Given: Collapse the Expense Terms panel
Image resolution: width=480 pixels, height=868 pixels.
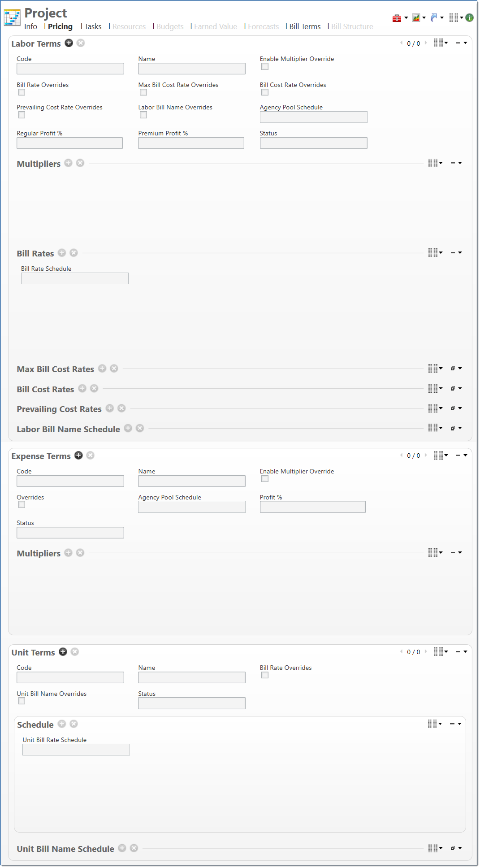Looking at the screenshot, I should coord(458,456).
